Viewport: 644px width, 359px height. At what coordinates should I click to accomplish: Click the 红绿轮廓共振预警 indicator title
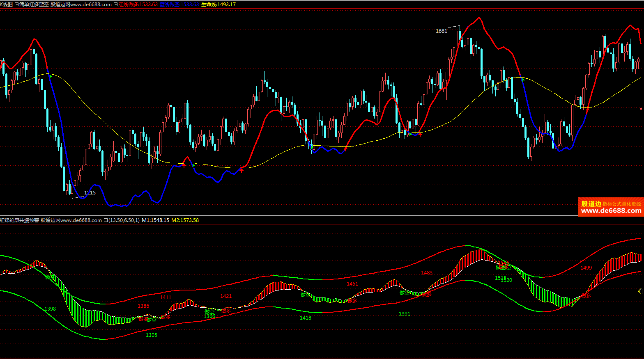click(19, 220)
